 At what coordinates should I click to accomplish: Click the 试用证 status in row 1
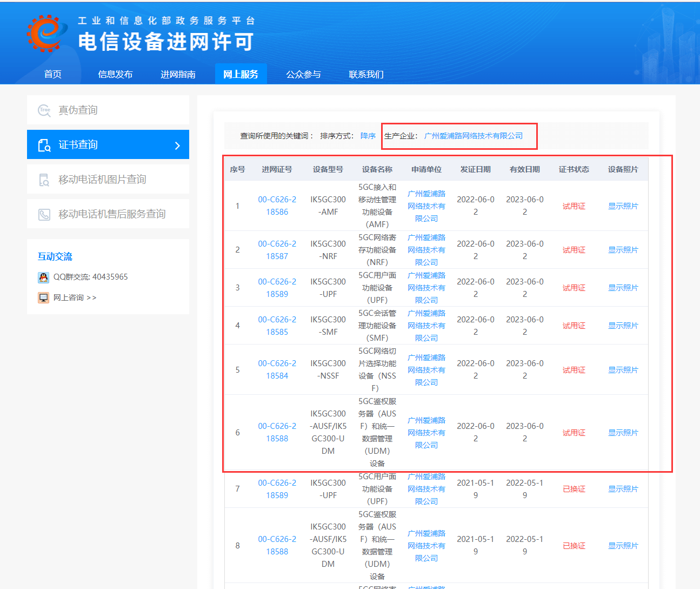pyautogui.click(x=574, y=206)
